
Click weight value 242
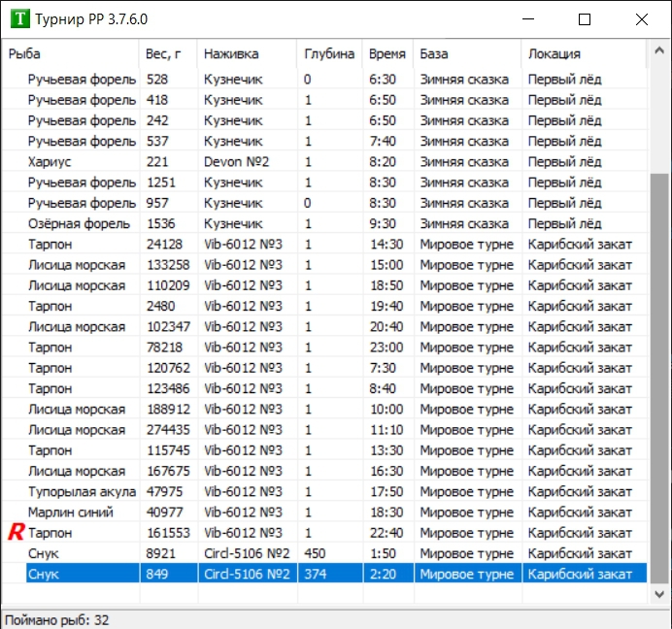(x=157, y=120)
